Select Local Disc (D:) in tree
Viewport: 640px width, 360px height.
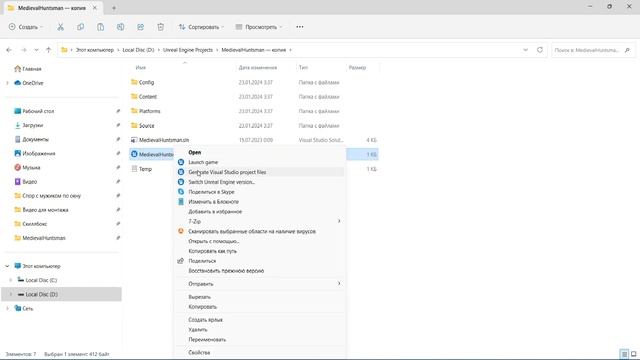[x=61, y=294]
